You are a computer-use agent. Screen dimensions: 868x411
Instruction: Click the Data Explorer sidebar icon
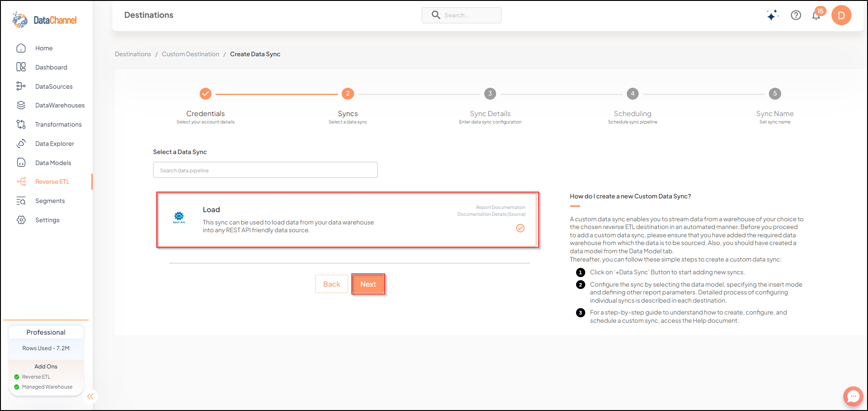pyautogui.click(x=21, y=144)
